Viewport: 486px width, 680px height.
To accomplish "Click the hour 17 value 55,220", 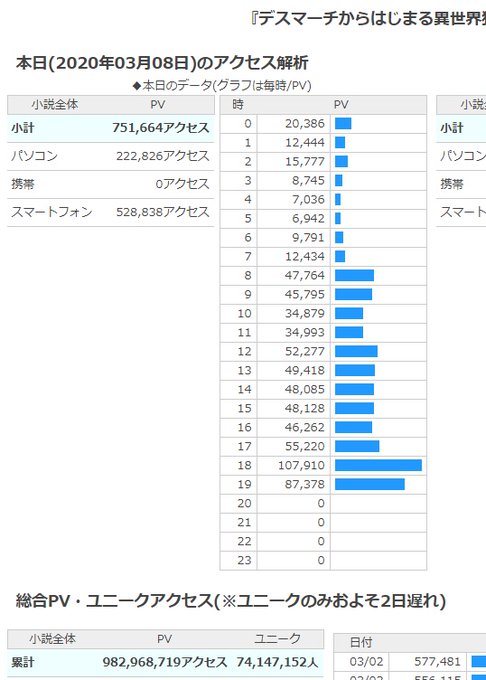I will (305, 446).
